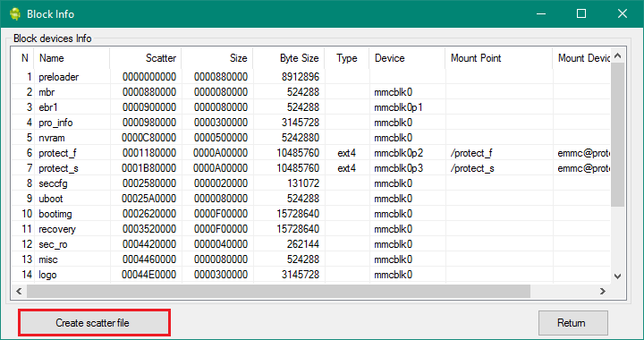Click the /protect_f mount point cell
The height and width of the screenshot is (340, 644).
[471, 153]
